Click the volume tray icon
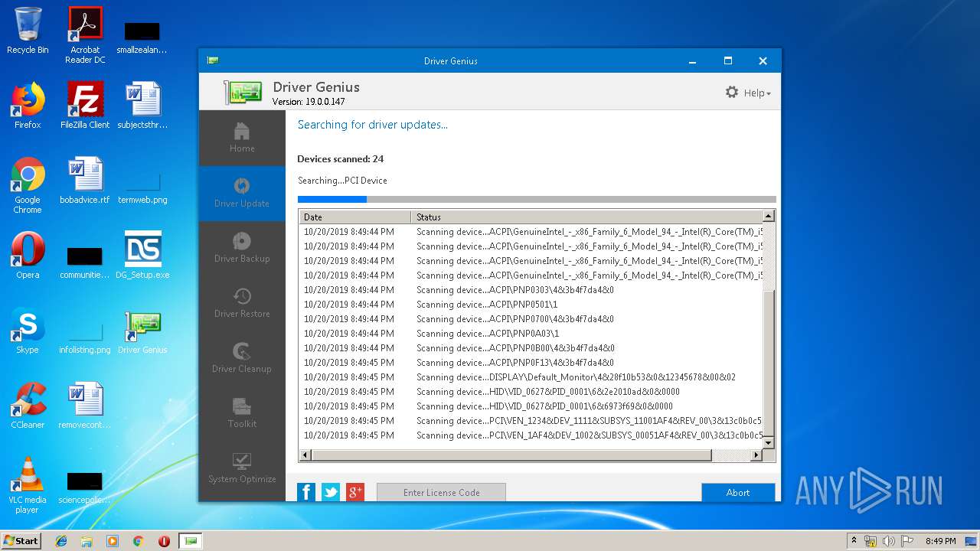This screenshot has height=551, width=980. click(888, 541)
